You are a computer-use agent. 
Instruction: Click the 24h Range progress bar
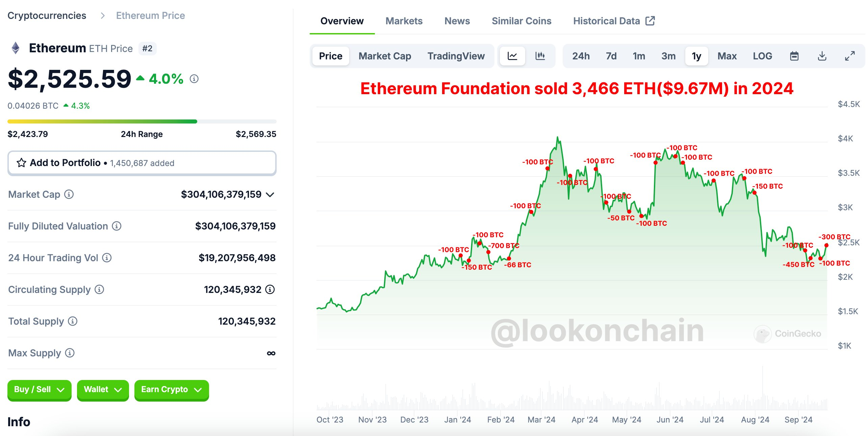point(142,121)
